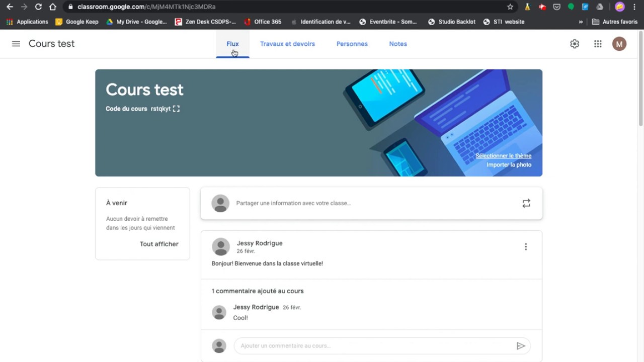This screenshot has height=362, width=644.
Task: Click the Partager une information field
Action: click(x=371, y=203)
